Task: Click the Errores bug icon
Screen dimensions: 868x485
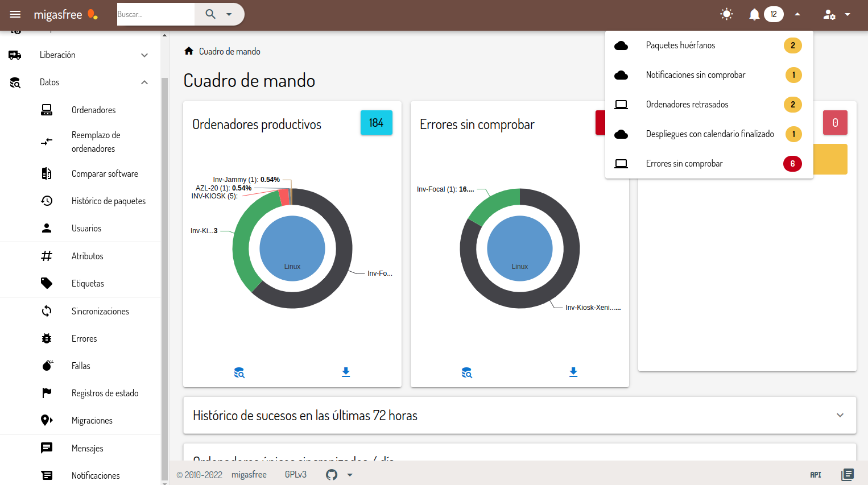Action: click(x=47, y=338)
